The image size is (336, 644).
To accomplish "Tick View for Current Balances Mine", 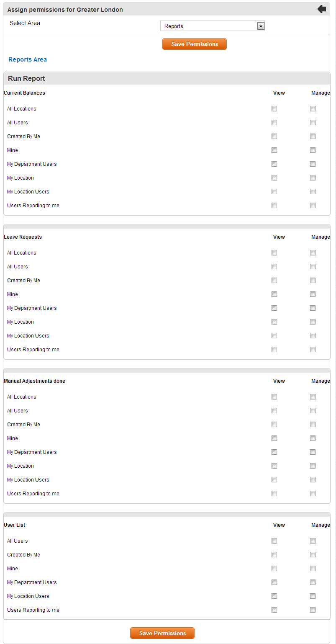I will pyautogui.click(x=274, y=150).
